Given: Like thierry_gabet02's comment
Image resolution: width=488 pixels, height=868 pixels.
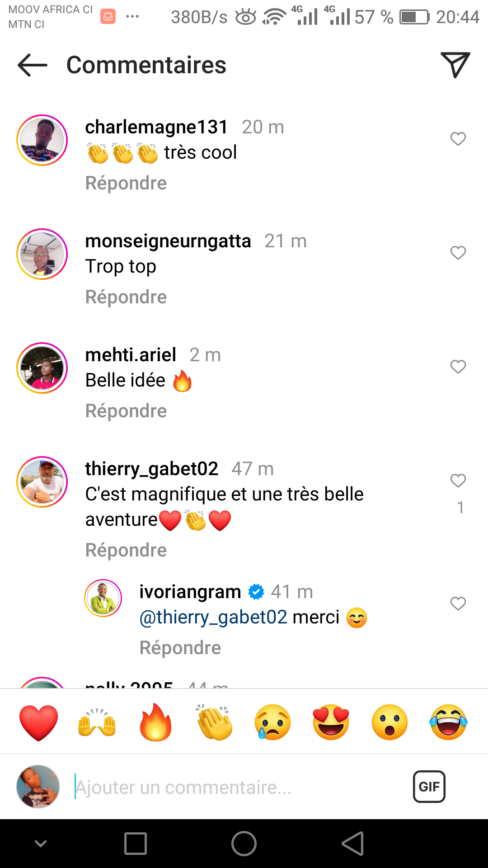Looking at the screenshot, I should [x=458, y=481].
